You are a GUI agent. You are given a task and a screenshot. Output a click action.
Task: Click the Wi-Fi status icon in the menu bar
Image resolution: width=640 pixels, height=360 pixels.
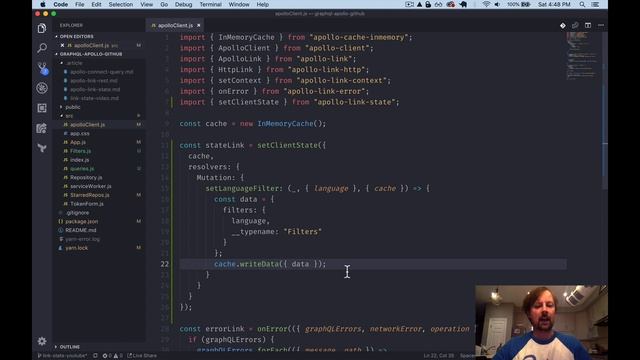[486, 4]
